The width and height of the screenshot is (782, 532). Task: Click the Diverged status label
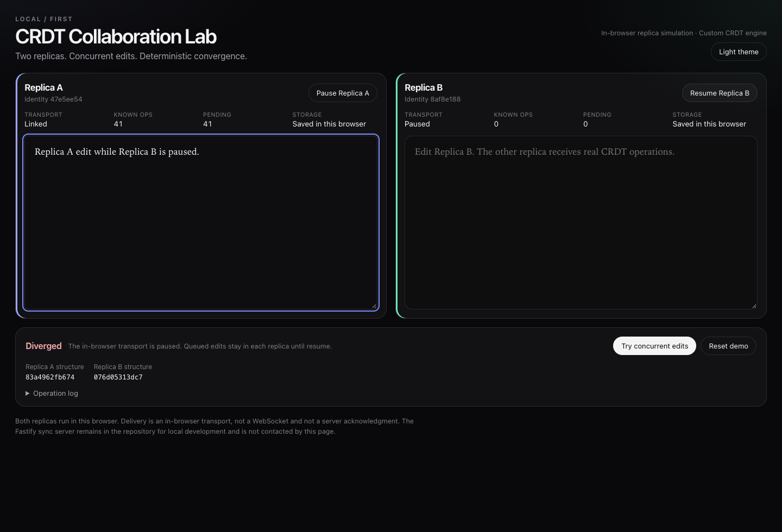tap(43, 346)
